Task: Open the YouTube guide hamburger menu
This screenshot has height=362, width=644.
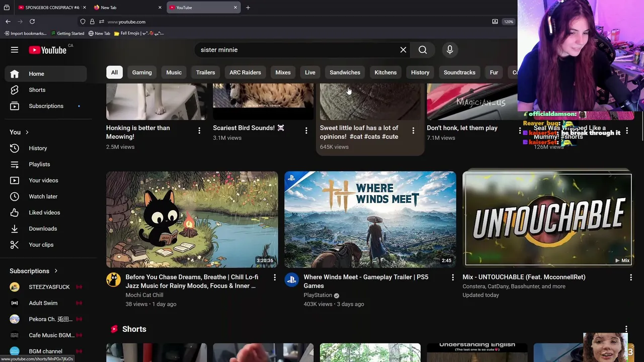Action: [15, 50]
